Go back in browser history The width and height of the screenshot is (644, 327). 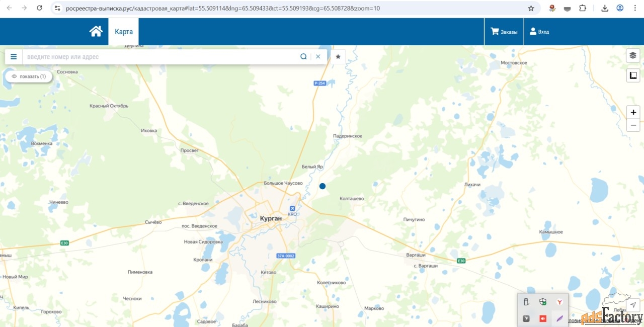[9, 8]
